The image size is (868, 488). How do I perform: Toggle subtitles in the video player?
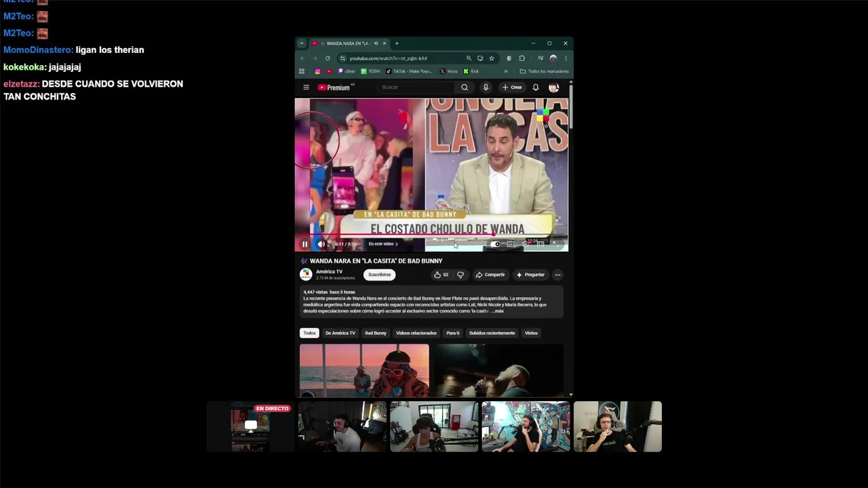pyautogui.click(x=510, y=244)
